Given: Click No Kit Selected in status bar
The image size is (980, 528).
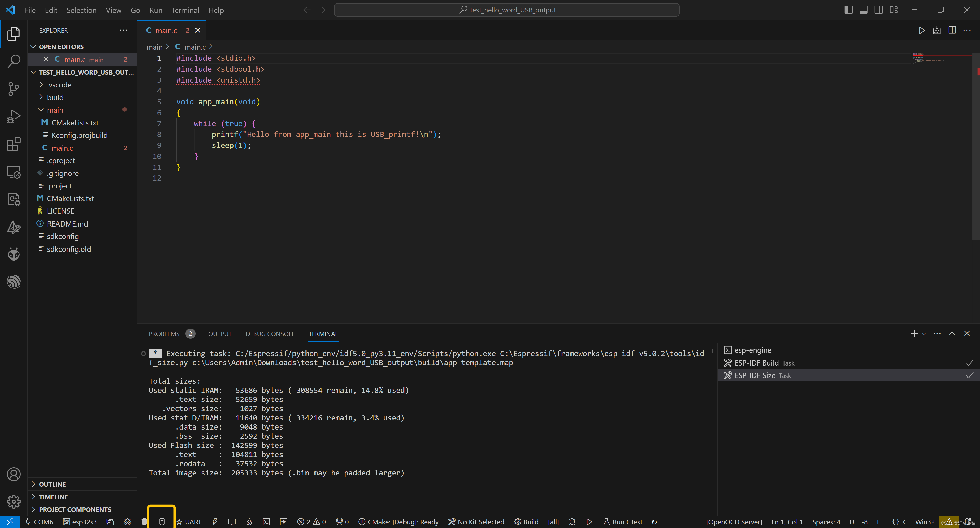Looking at the screenshot, I should pyautogui.click(x=476, y=522).
